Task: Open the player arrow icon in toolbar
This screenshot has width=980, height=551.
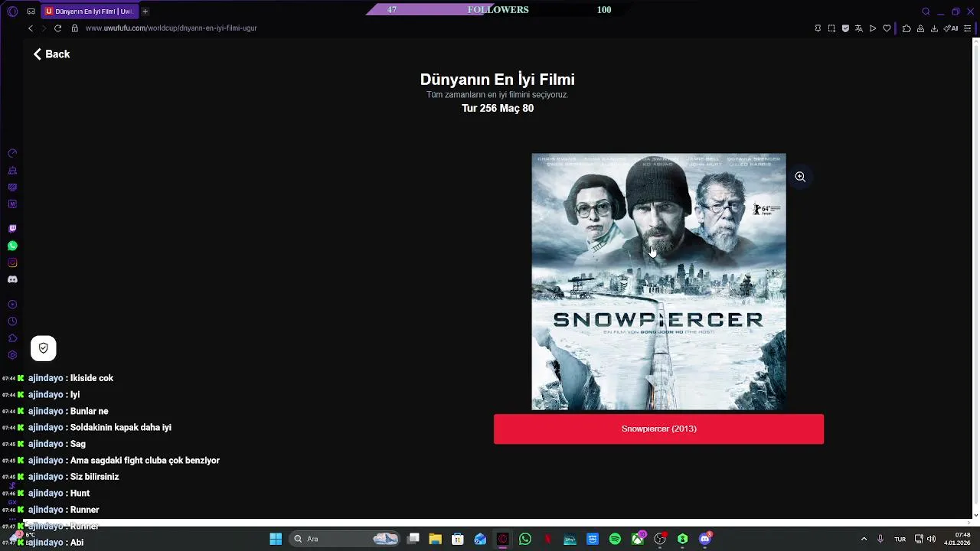Action: tap(873, 28)
